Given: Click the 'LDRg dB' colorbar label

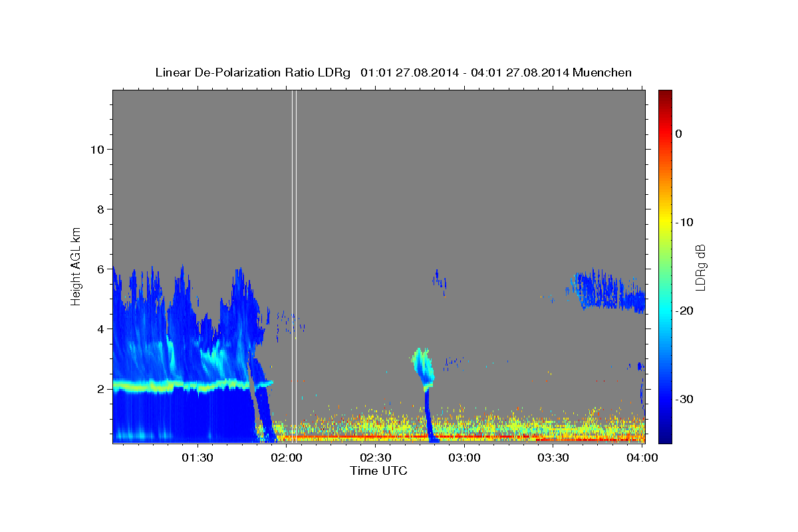Looking at the screenshot, I should pyautogui.click(x=700, y=267).
